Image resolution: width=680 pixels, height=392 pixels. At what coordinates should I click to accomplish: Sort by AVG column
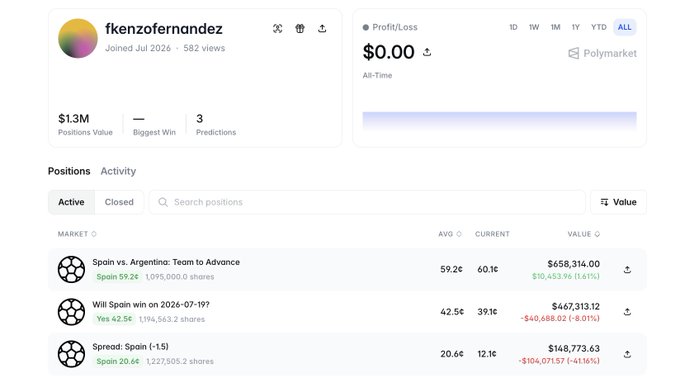(x=450, y=234)
